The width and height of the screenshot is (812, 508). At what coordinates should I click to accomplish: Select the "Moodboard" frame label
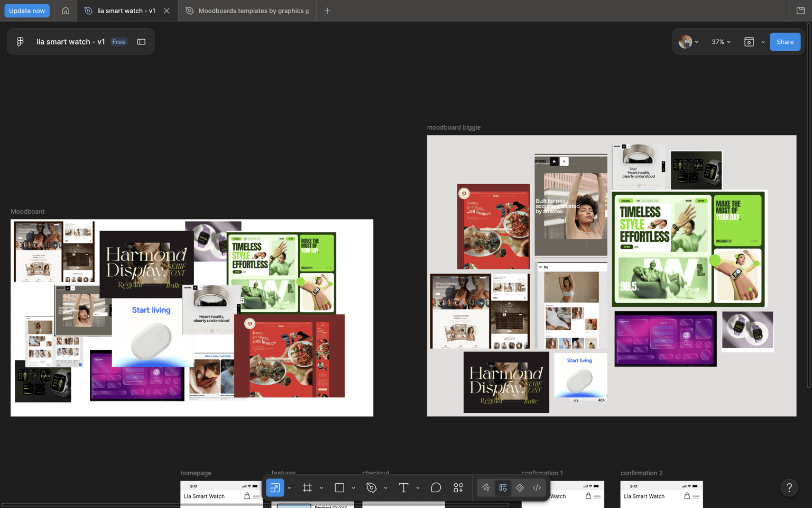pos(27,212)
